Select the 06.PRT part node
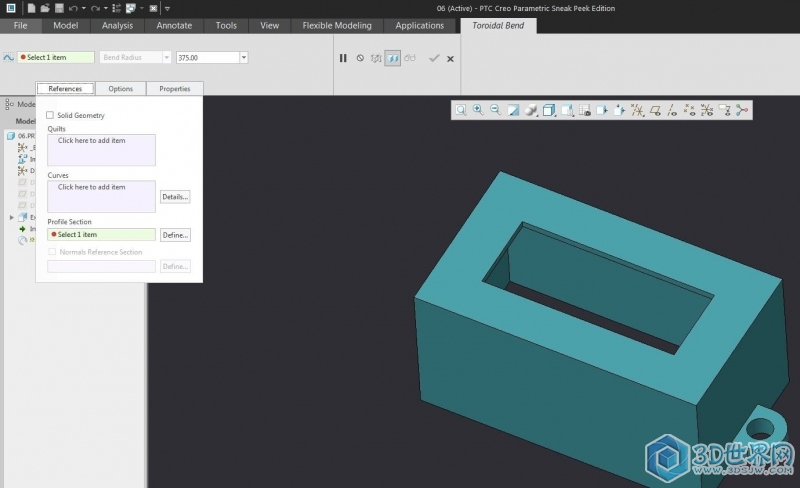Viewport: 800px width, 488px height. pyautogui.click(x=21, y=136)
